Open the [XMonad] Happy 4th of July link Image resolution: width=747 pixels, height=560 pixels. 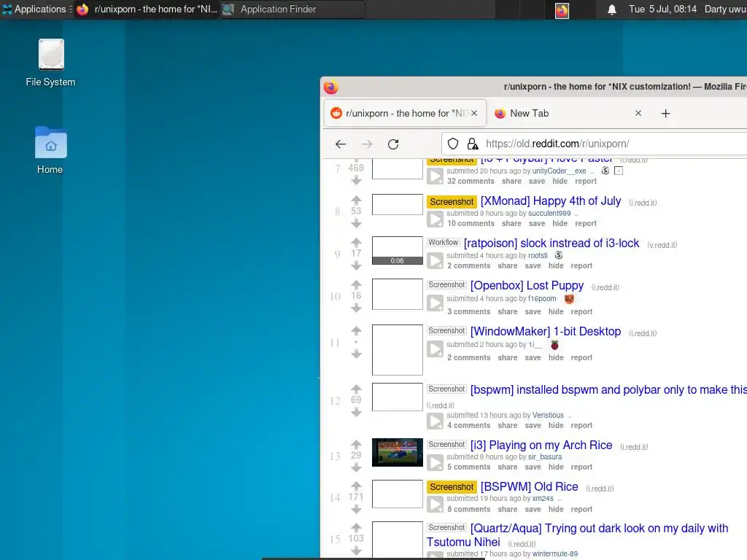[551, 201]
